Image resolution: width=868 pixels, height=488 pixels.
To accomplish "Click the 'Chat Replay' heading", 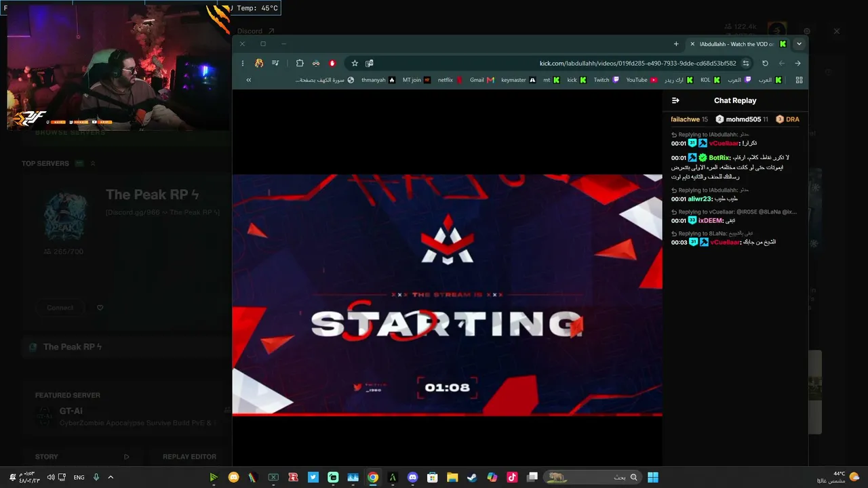I will tap(735, 100).
